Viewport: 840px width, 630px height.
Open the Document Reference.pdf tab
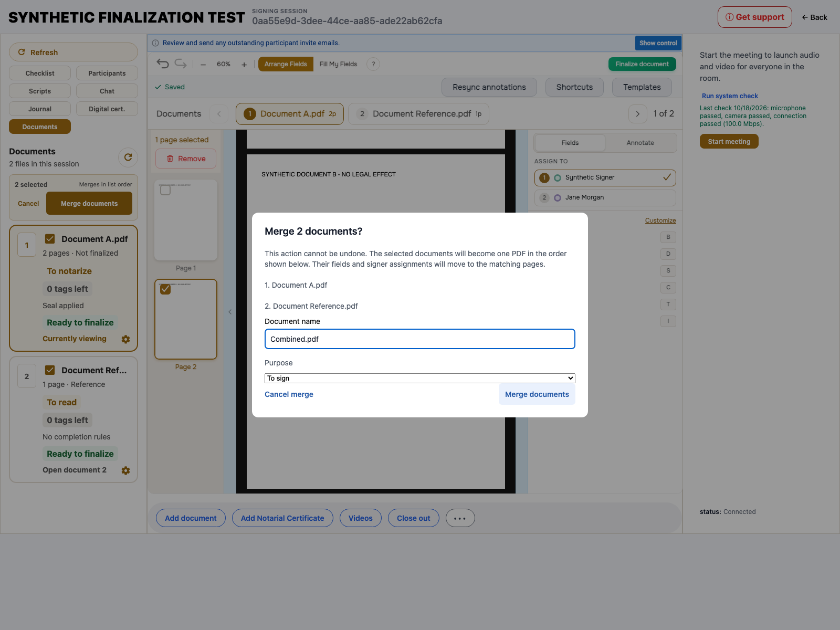pyautogui.click(x=419, y=114)
